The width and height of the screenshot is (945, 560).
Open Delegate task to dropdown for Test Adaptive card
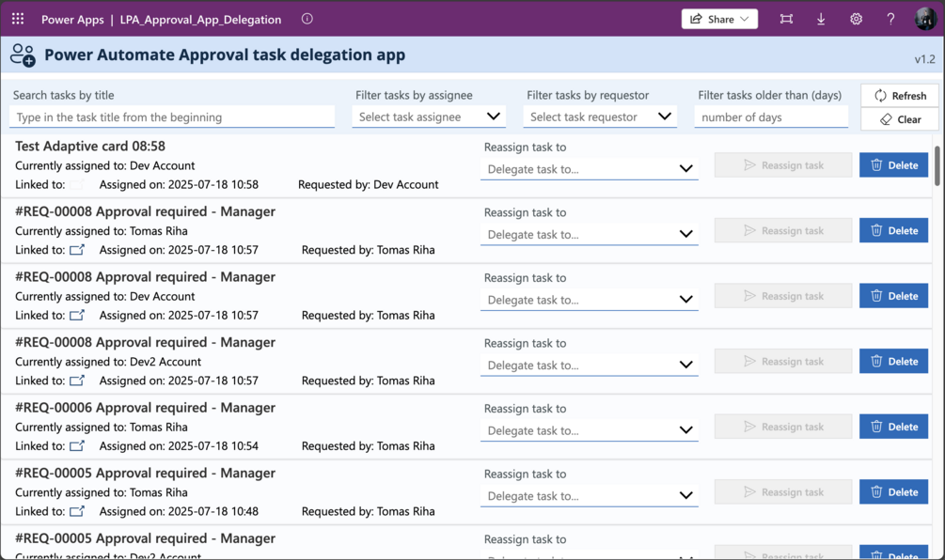click(x=590, y=169)
